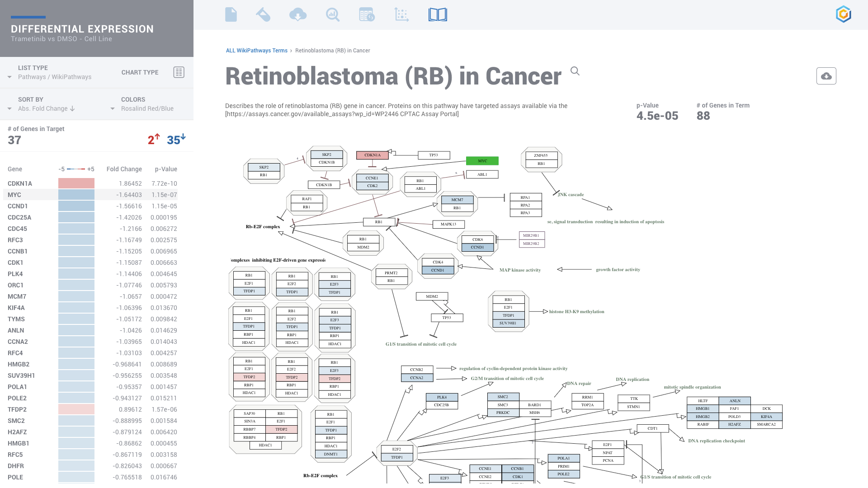Click the DNMT1 node in pathway
This screenshot has height=488, width=868.
click(x=330, y=454)
